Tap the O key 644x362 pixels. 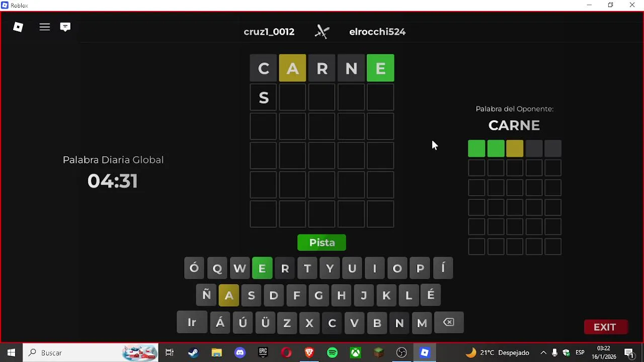397,268
